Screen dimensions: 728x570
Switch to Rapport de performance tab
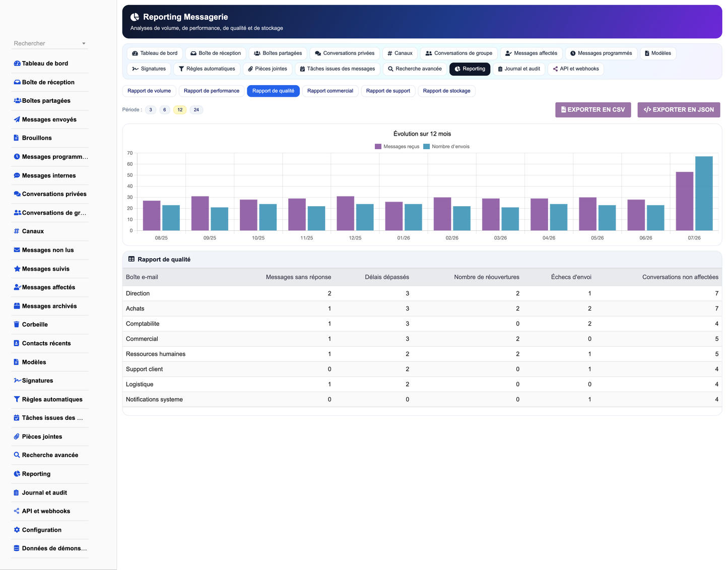(212, 91)
